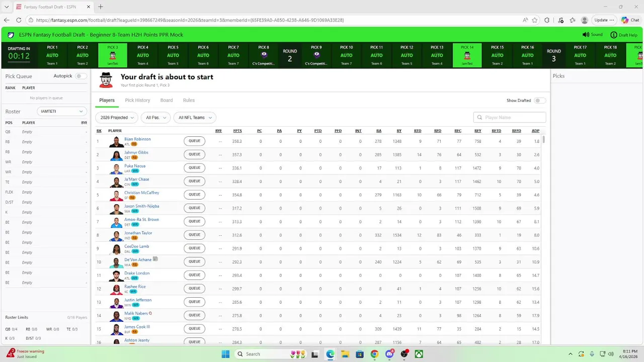Open Copilot Chat in the browser toolbar
This screenshot has width=644, height=362.
[630, 20]
